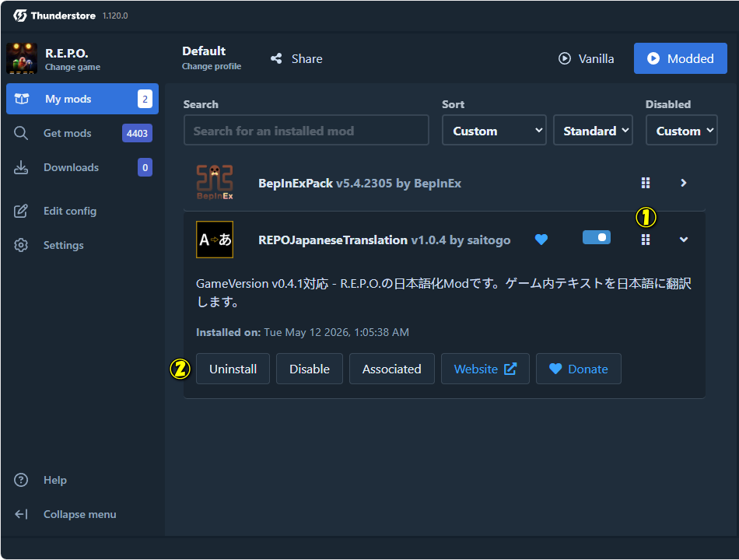Click the Help question mark icon
This screenshot has width=739, height=560.
point(21,480)
